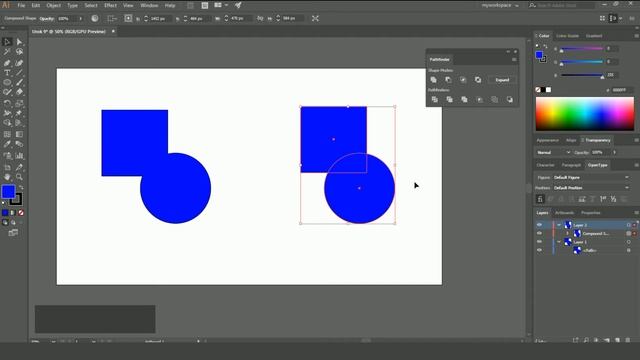640x360 pixels.
Task: Click the color spectrum picker
Action: coord(584,114)
